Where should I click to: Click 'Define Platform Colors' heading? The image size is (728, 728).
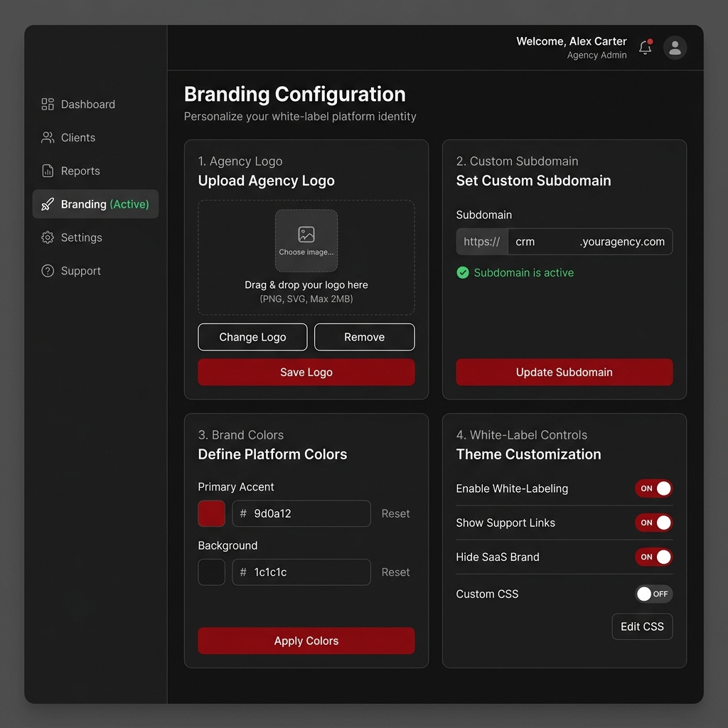point(272,454)
